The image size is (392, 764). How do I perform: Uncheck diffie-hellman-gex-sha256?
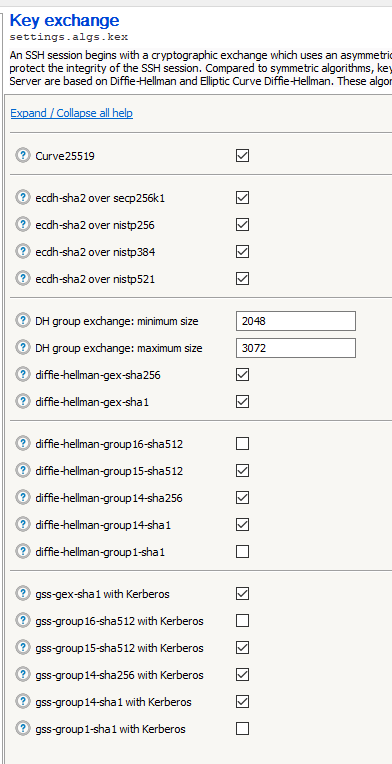click(x=242, y=374)
